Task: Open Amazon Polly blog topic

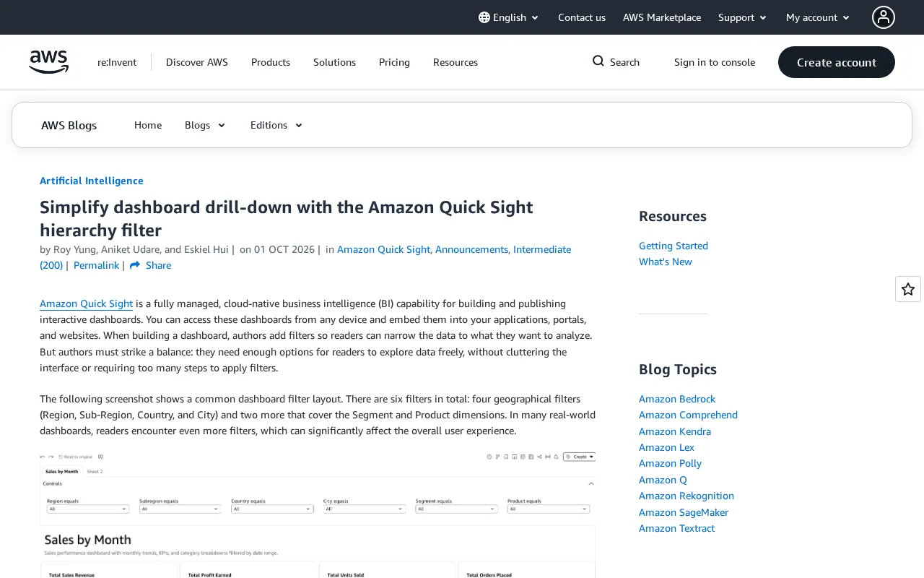Action: (x=670, y=463)
